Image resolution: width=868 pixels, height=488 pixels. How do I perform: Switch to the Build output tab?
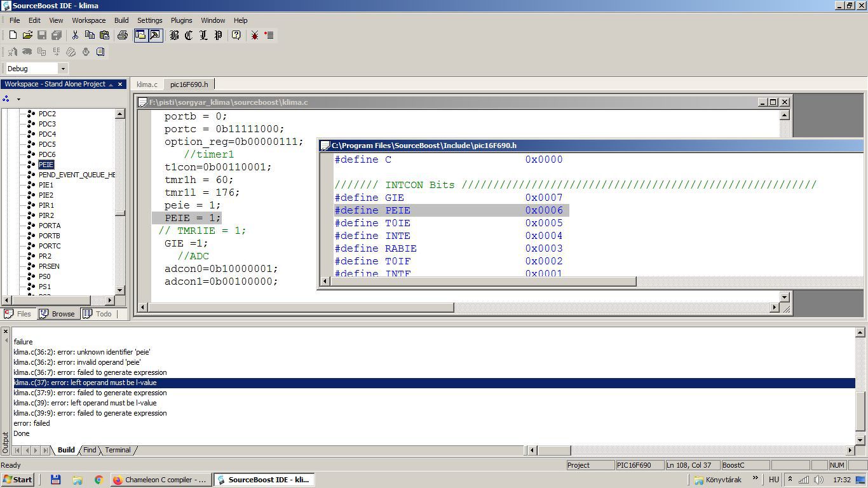[66, 450]
